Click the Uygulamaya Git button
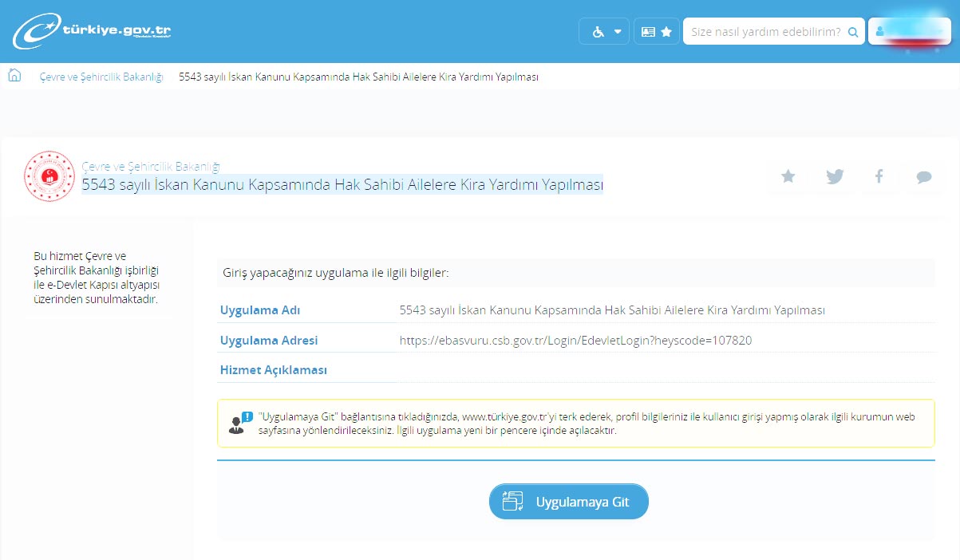The image size is (960, 560). click(569, 502)
